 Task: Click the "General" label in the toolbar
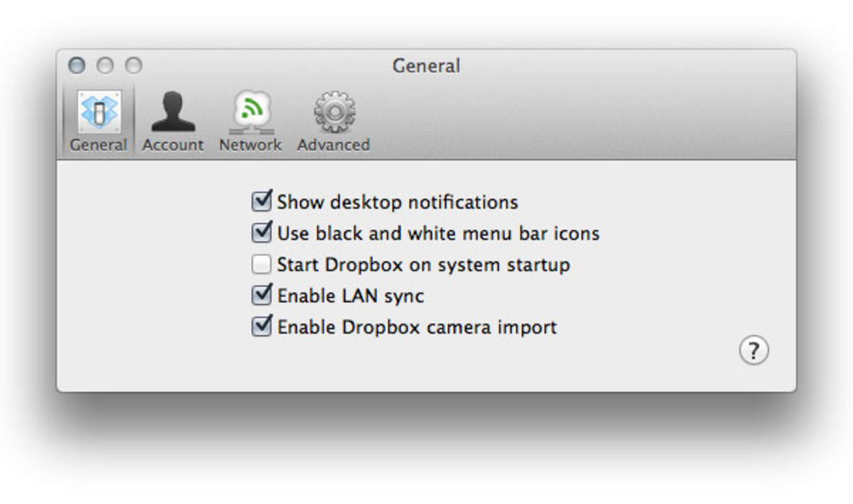(x=99, y=144)
